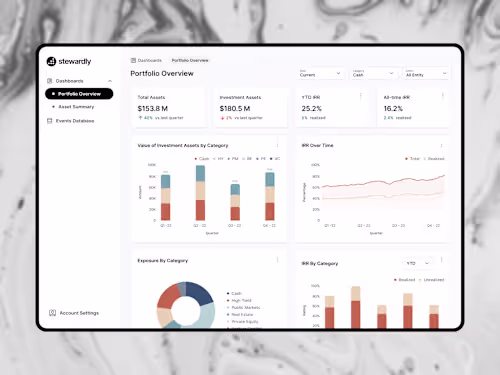Open options for Value of Investment Assets chart
500x375 pixels.
(277, 145)
